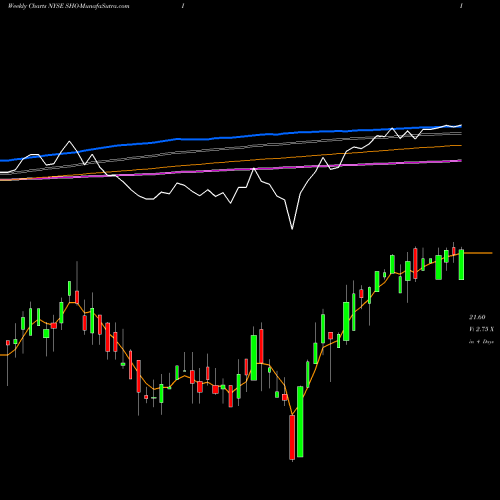Select the magenta moving average line
Image resolution: width=500 pixels, height=500 pixels.
pos(233,170)
